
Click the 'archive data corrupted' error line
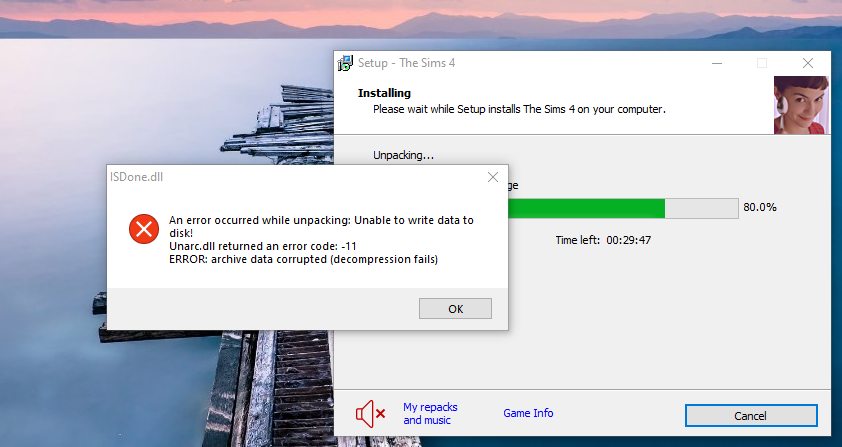pyautogui.click(x=303, y=259)
